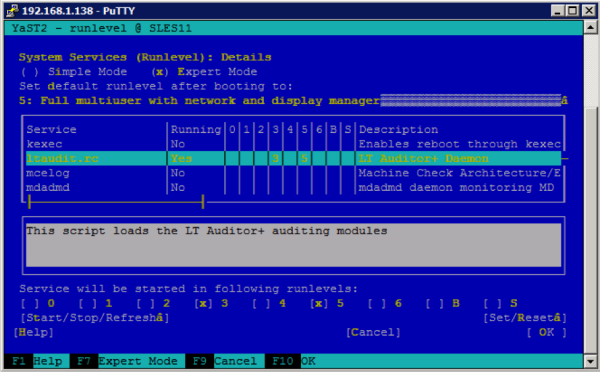
Task: Select the kexec service row
Action: click(293, 144)
